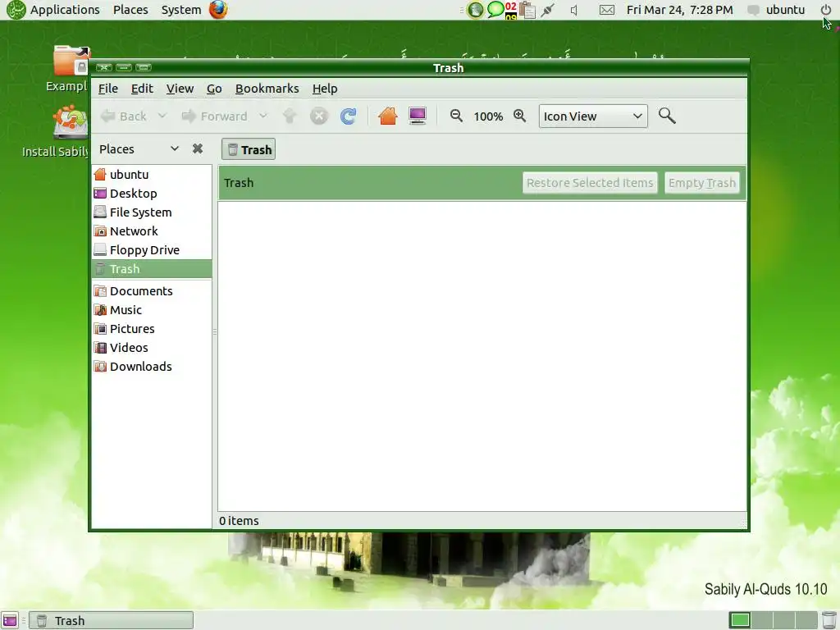Open Pictures bookmark in sidebar
Viewport: 840px width, 630px height.
[x=152, y=328]
